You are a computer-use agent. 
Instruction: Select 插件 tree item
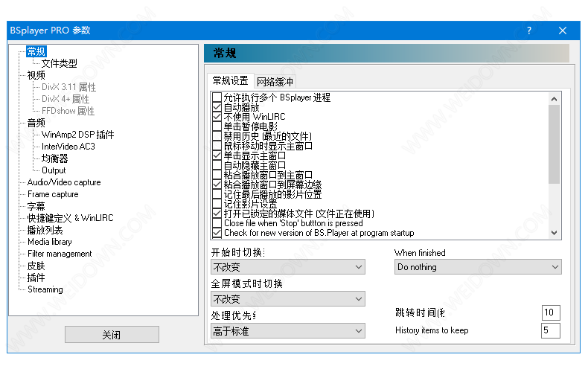tap(36, 278)
